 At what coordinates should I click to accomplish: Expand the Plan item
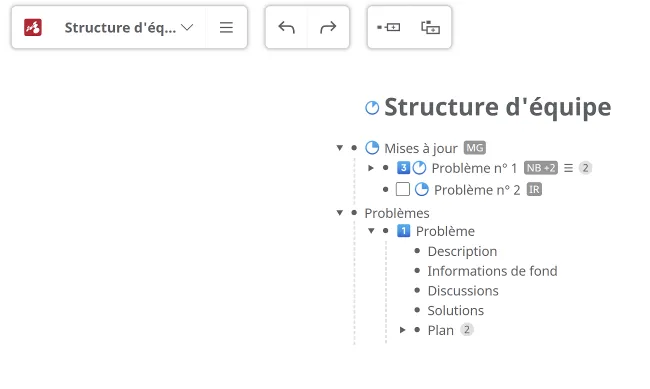[403, 330]
